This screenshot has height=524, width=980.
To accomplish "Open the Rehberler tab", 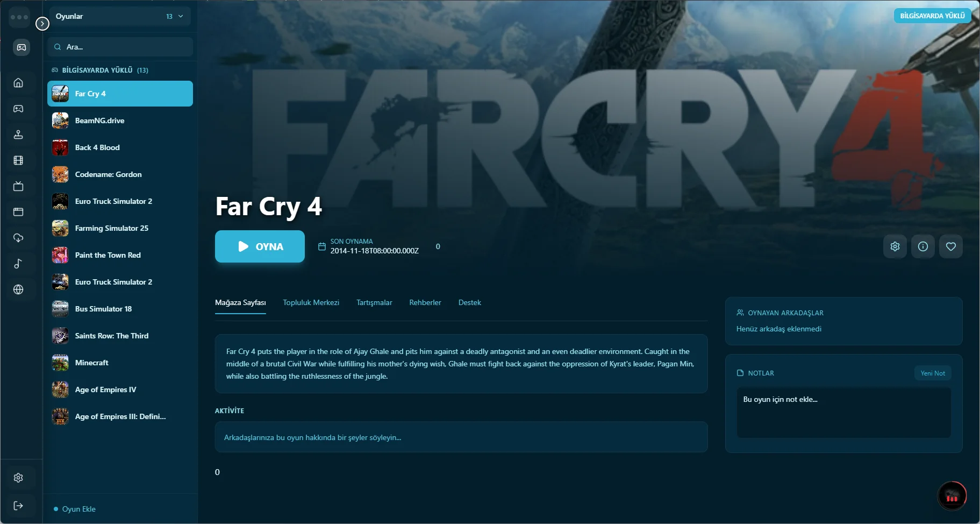I will (x=425, y=302).
